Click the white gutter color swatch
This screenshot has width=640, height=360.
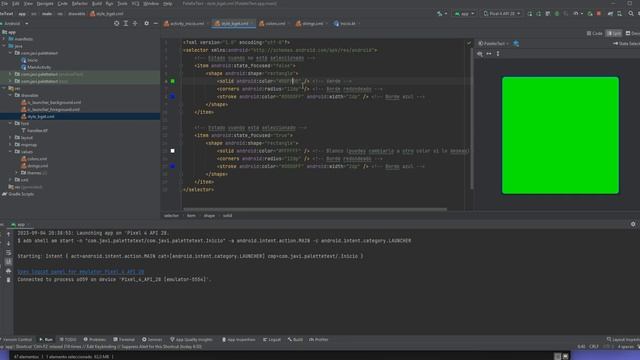click(173, 151)
